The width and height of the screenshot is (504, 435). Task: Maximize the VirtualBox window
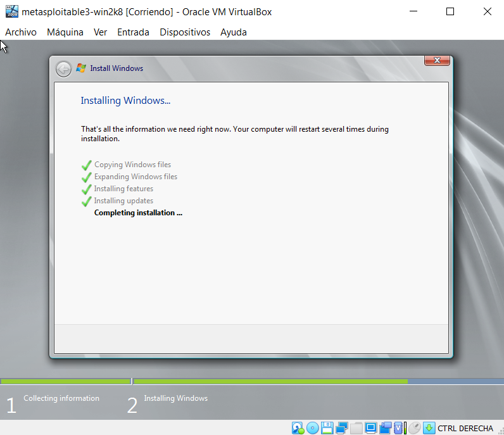450,11
